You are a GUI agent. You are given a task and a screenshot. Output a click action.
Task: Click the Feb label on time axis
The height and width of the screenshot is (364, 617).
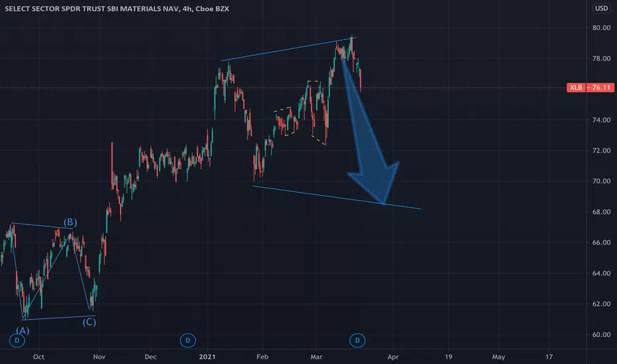pos(262,357)
